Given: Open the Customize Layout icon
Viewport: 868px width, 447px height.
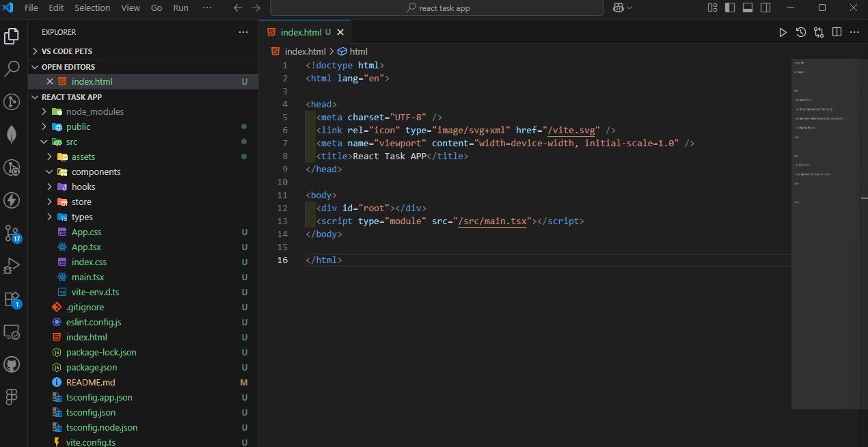Looking at the screenshot, I should [x=712, y=8].
